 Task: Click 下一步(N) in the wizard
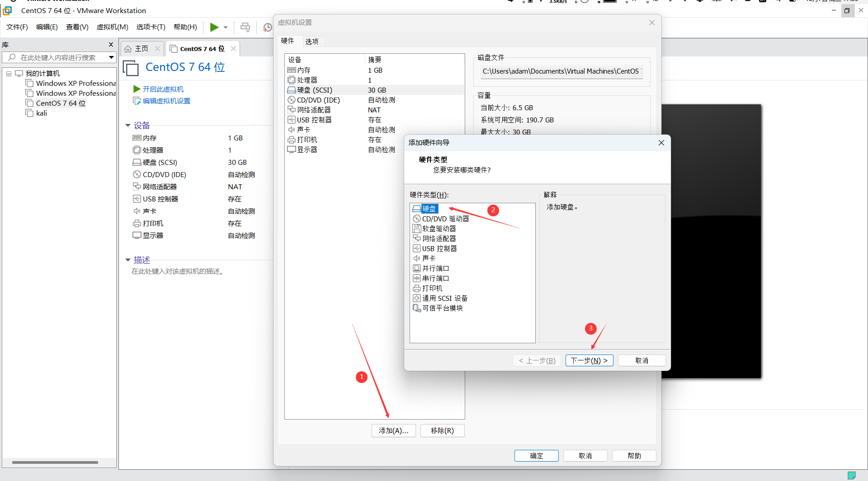tap(589, 360)
